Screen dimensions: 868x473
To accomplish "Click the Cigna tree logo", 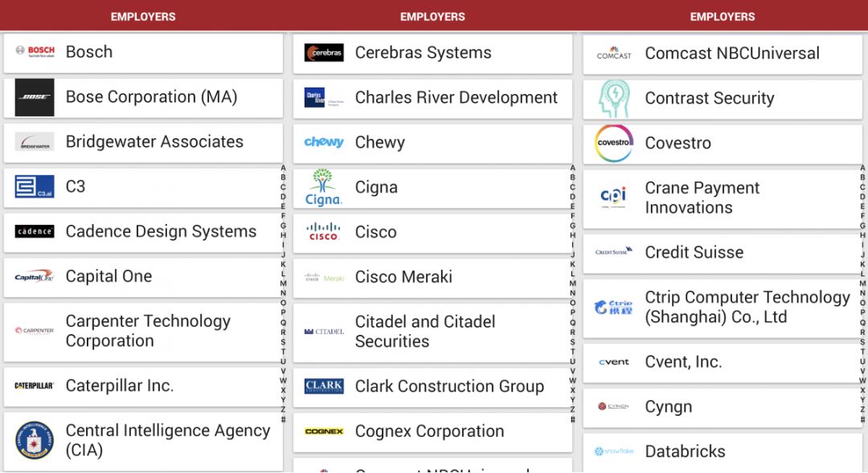I will tap(324, 187).
